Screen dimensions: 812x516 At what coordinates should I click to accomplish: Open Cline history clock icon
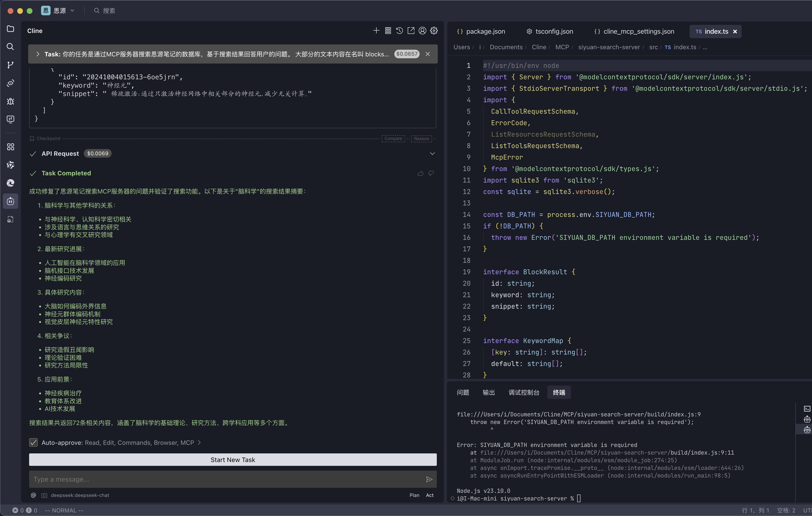coord(399,31)
